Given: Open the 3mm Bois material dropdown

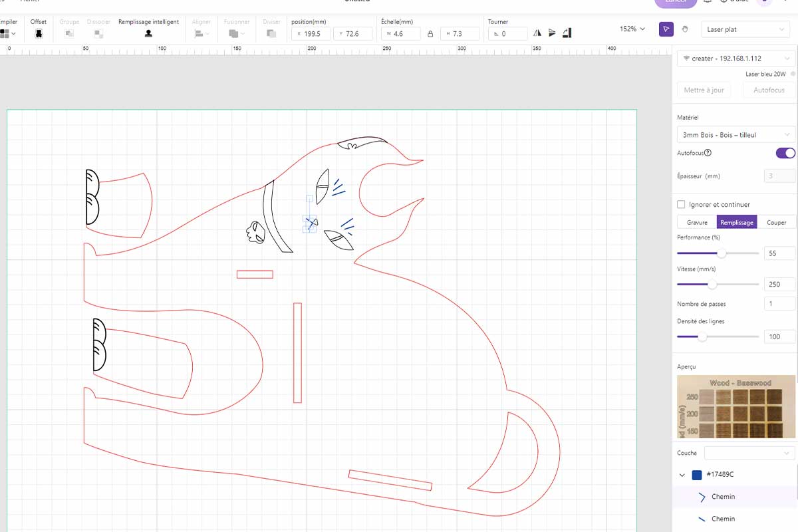Looking at the screenshot, I should point(736,134).
